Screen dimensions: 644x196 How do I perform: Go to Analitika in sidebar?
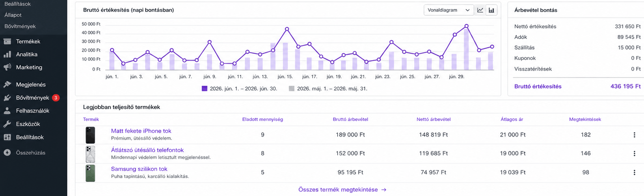(x=27, y=54)
